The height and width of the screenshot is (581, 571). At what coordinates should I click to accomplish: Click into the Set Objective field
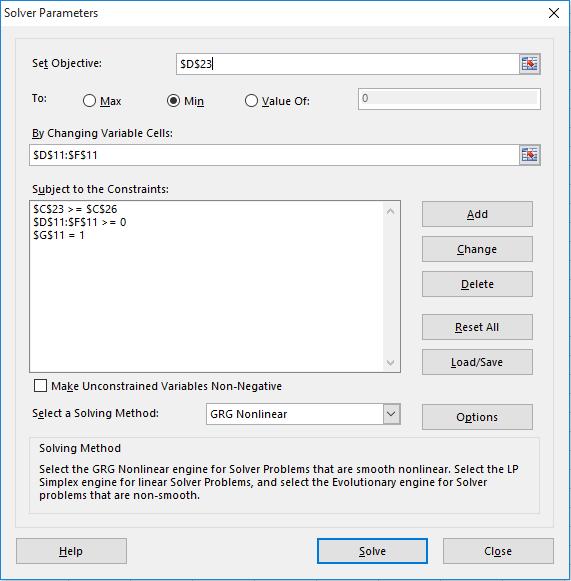348,64
